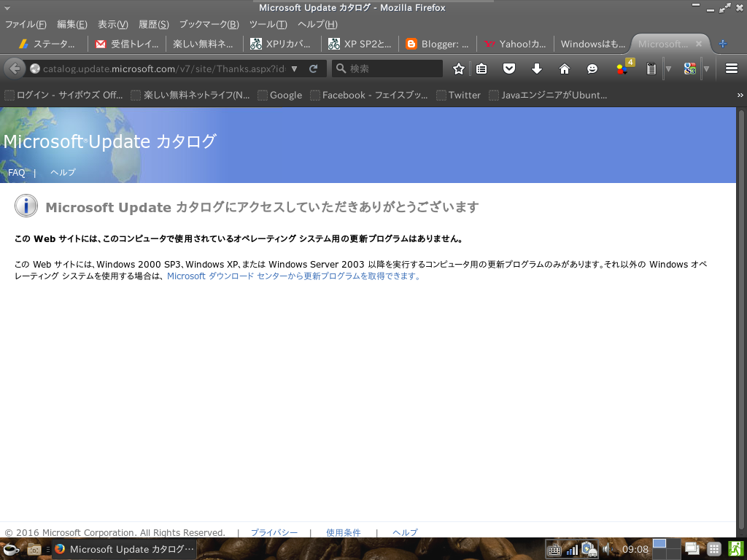Image resolution: width=747 pixels, height=560 pixels.
Task: Open the Facebook - フェイスブッ... bookmark
Action: 369,96
